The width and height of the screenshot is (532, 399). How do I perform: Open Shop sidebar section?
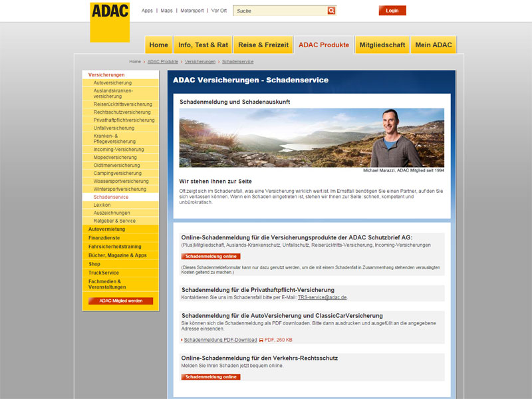point(120,264)
